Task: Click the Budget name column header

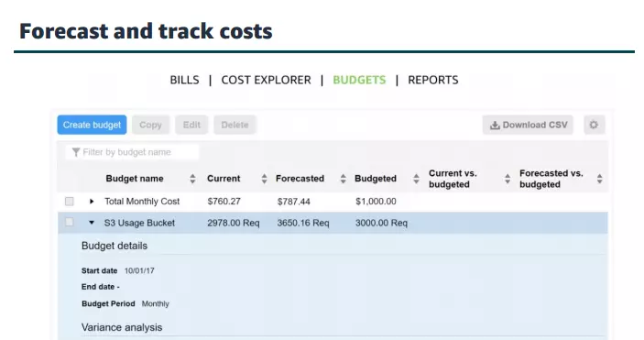Action: [x=135, y=179]
